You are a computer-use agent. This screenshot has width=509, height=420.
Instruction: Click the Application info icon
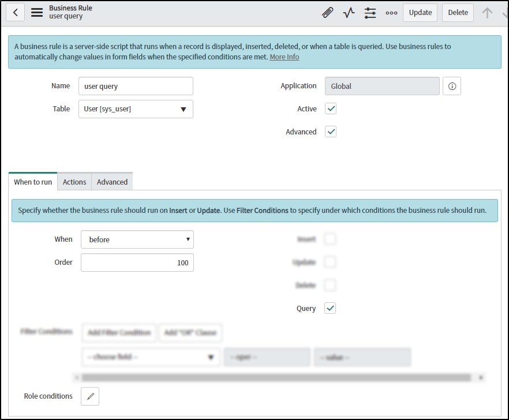click(451, 85)
